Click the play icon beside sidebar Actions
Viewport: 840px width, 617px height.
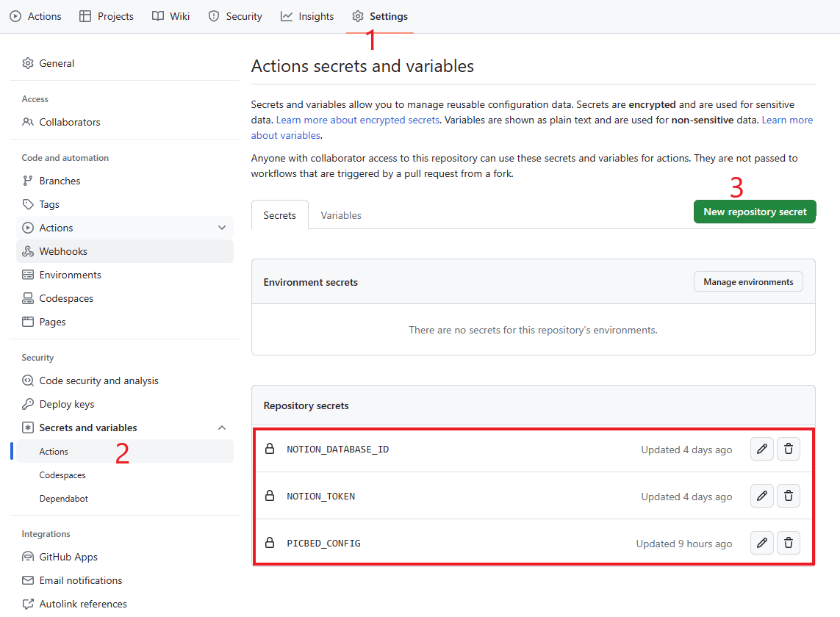pos(28,228)
